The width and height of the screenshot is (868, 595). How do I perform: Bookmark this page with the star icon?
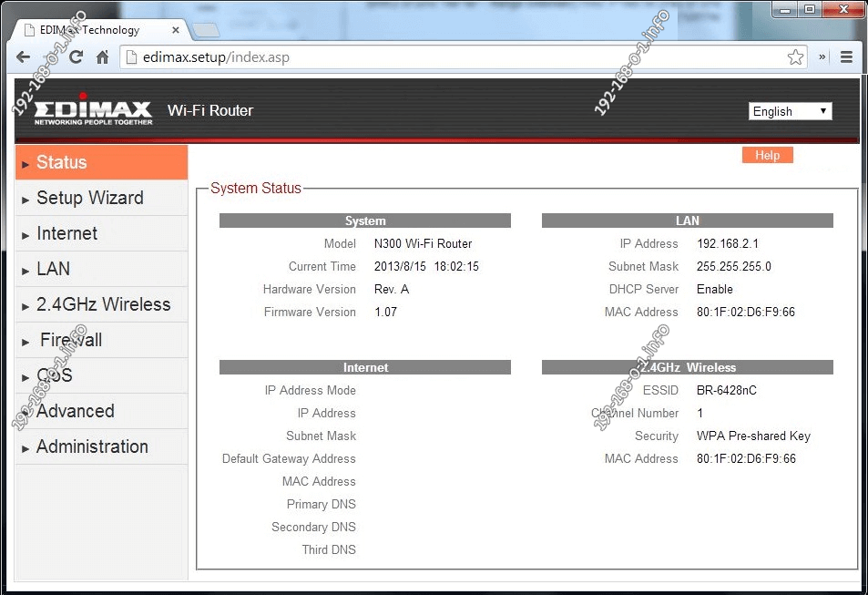tap(795, 56)
